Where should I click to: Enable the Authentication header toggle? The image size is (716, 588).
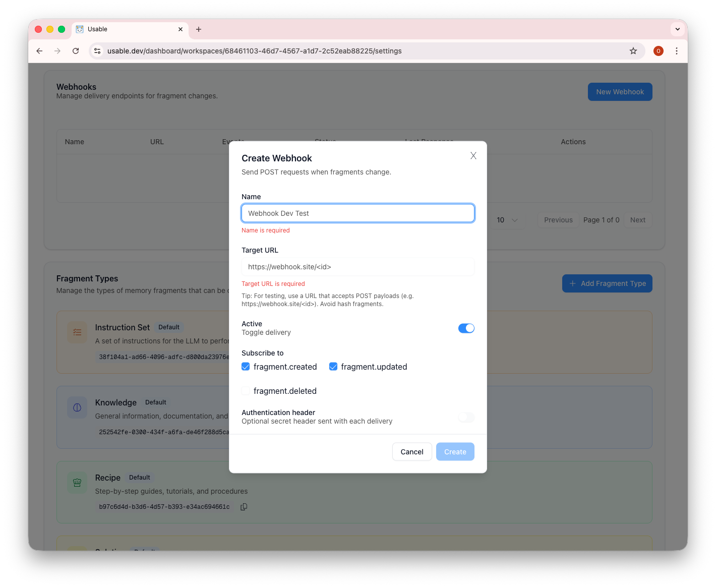coord(465,418)
